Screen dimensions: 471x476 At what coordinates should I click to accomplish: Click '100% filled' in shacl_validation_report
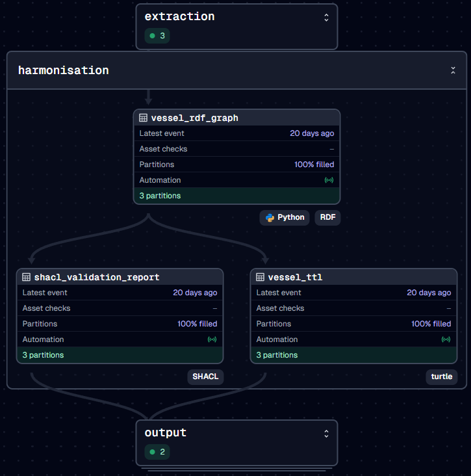tap(197, 324)
